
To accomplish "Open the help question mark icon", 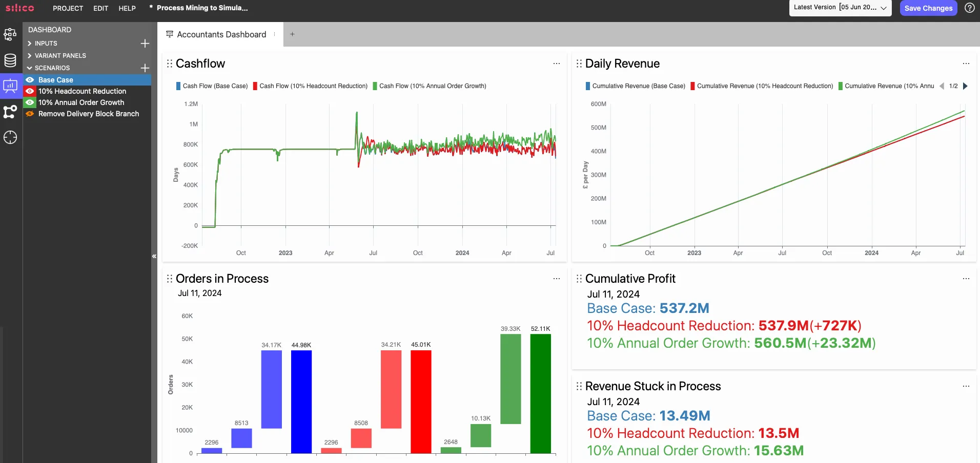I will pos(969,8).
